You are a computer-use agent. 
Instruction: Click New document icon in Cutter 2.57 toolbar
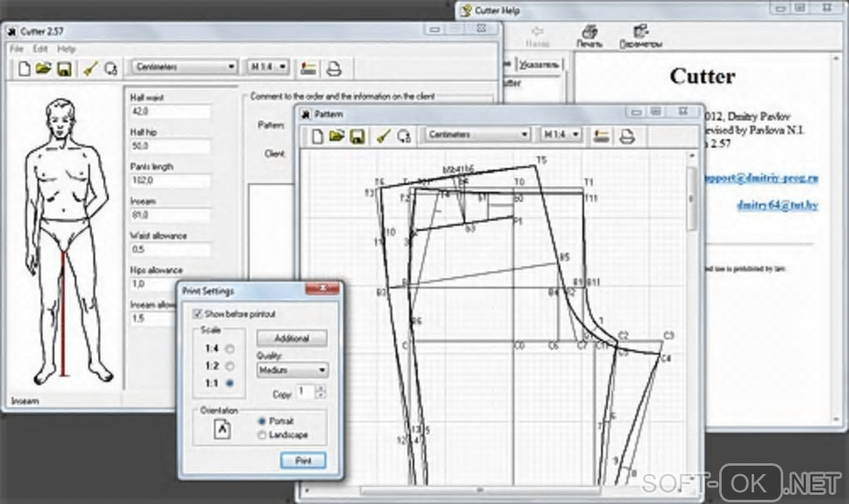24,69
